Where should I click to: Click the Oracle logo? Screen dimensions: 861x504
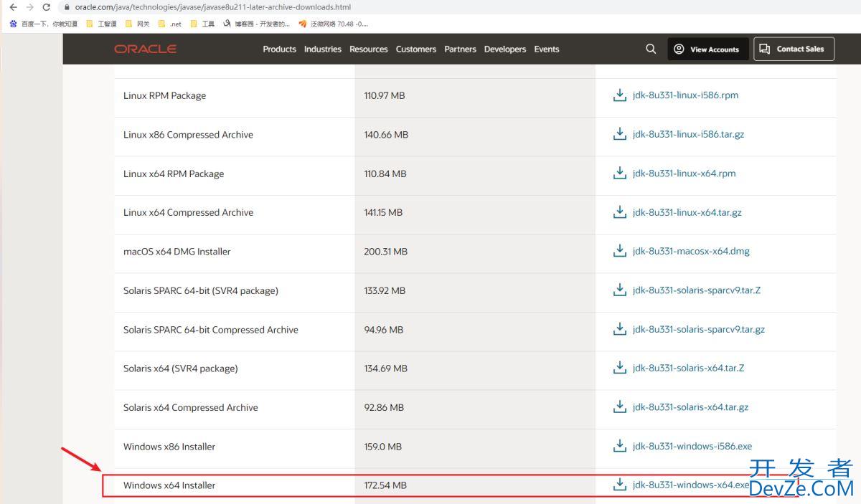(145, 49)
